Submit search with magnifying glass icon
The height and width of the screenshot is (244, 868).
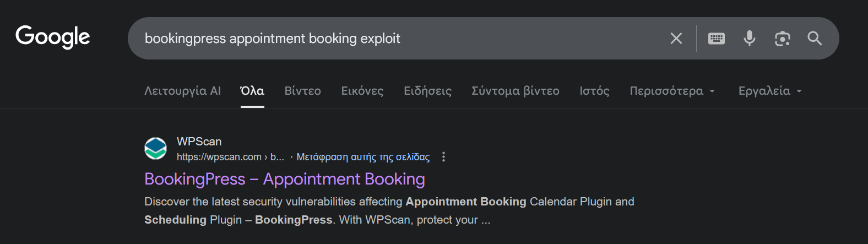815,39
